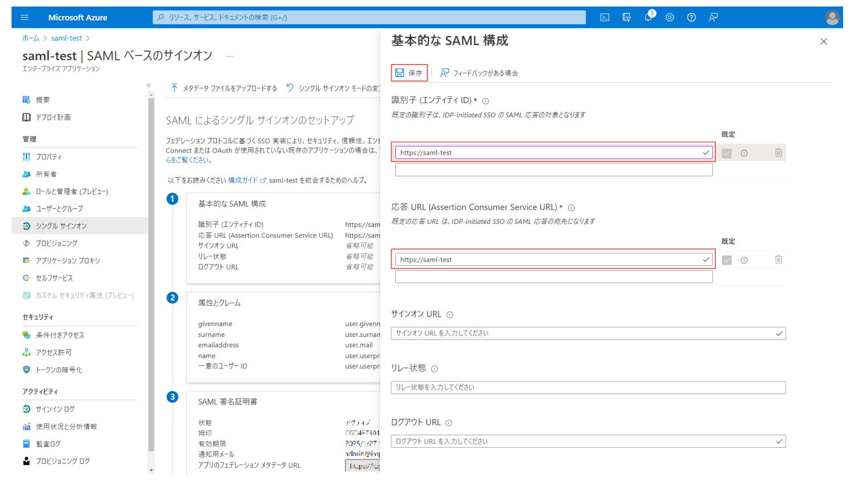The width and height of the screenshot is (868, 494).
Task: Click empty identifier input below https://saml-test
Action: point(553,170)
